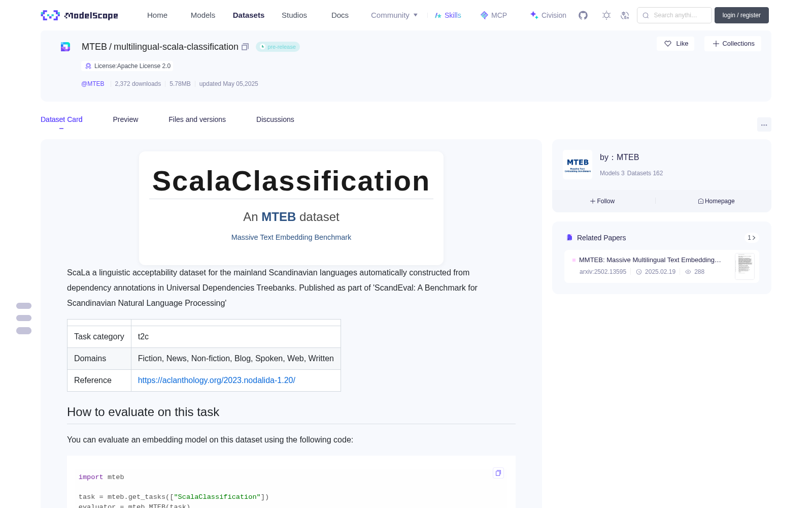This screenshot has width=812, height=508.
Task: Open the Preview tab
Action: [x=125, y=119]
